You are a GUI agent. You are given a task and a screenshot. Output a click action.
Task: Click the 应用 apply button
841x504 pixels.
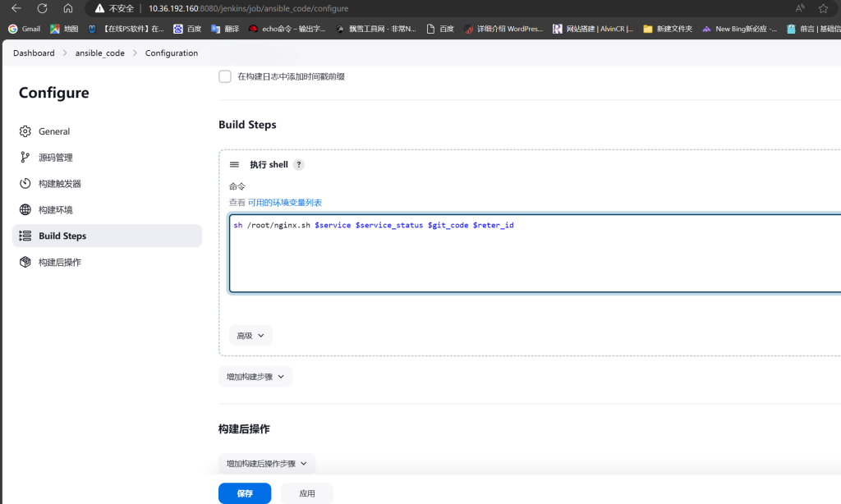tap(307, 493)
